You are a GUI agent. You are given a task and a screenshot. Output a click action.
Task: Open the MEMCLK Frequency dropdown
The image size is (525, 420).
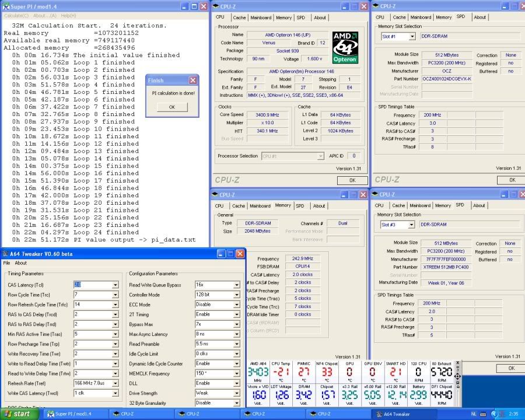[237, 373]
